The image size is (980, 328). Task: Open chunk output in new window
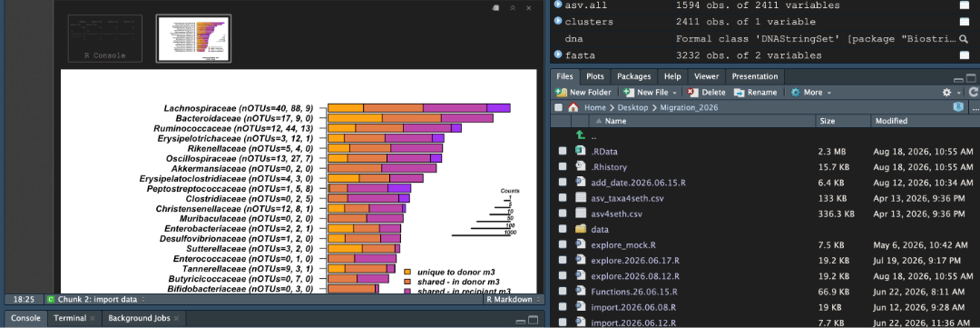pyautogui.click(x=495, y=7)
